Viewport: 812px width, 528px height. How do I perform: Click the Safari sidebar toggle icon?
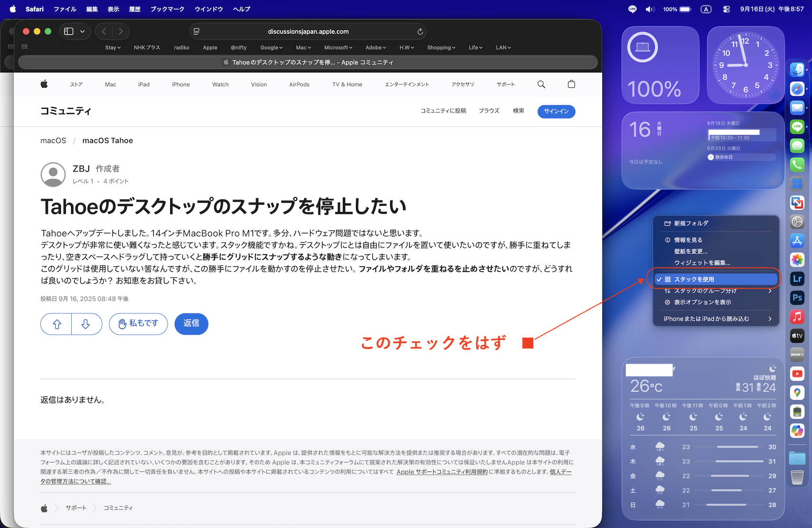(x=69, y=31)
